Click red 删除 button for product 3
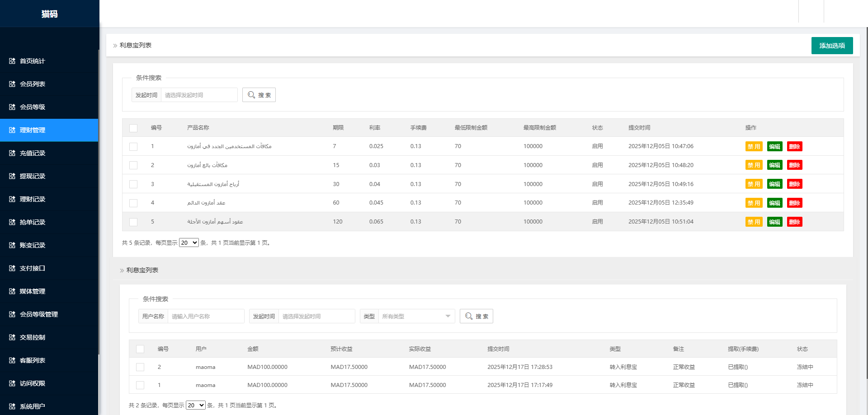The width and height of the screenshot is (868, 415). click(x=794, y=184)
